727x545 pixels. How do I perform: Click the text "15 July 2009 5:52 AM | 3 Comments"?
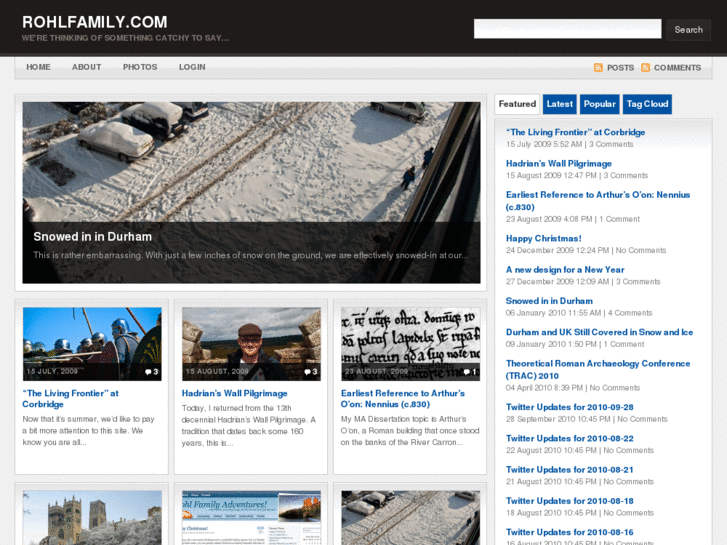569,144
